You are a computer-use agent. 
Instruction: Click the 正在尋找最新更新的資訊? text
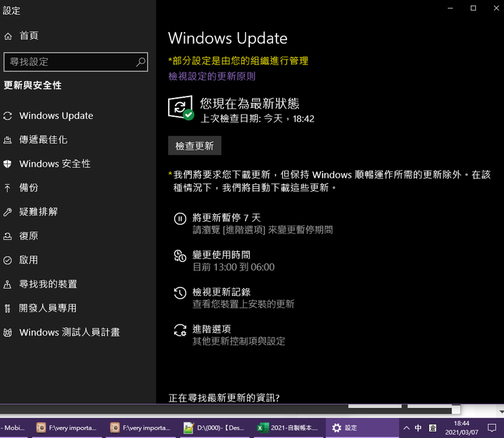(224, 398)
